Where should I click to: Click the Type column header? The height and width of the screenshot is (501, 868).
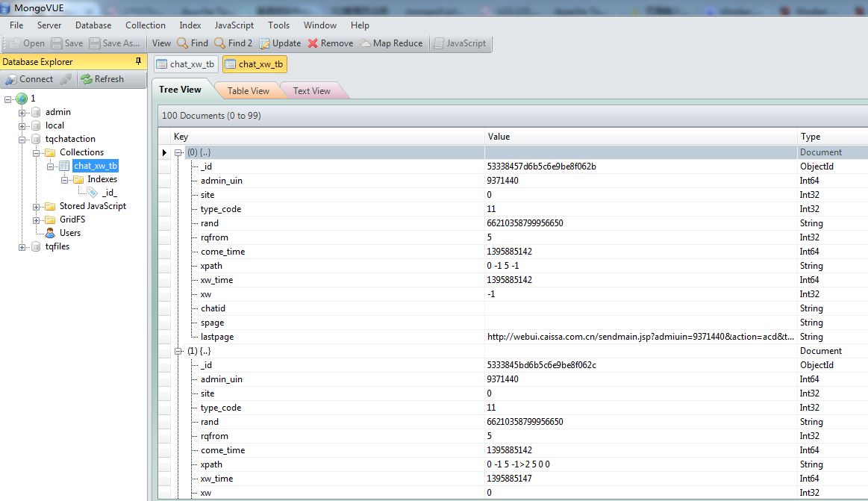click(833, 137)
